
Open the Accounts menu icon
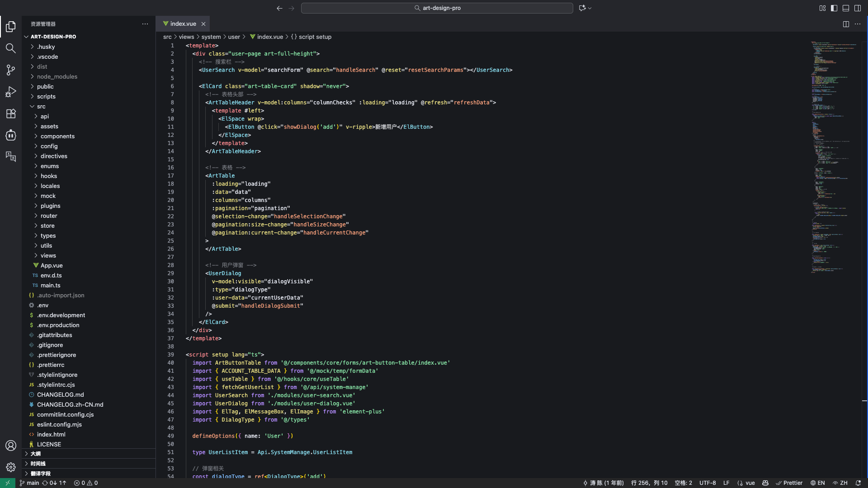click(11, 446)
